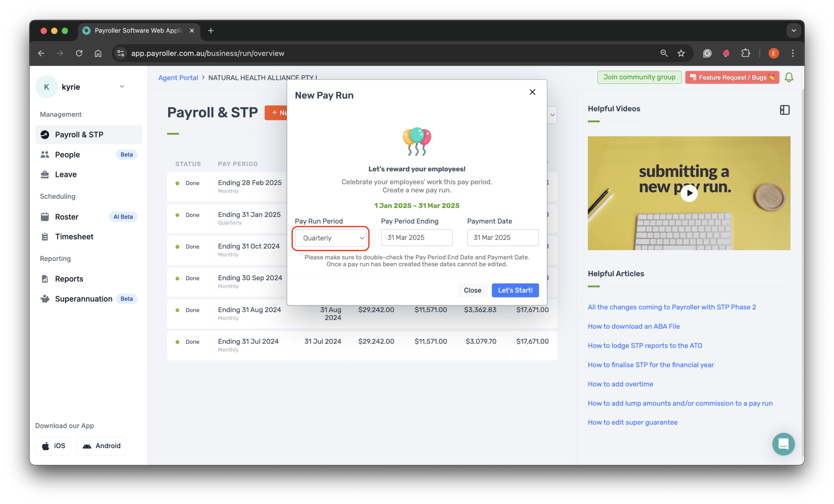Expand the kyrie account menu
Screen dimensions: 834x504
pyautogui.click(x=122, y=87)
